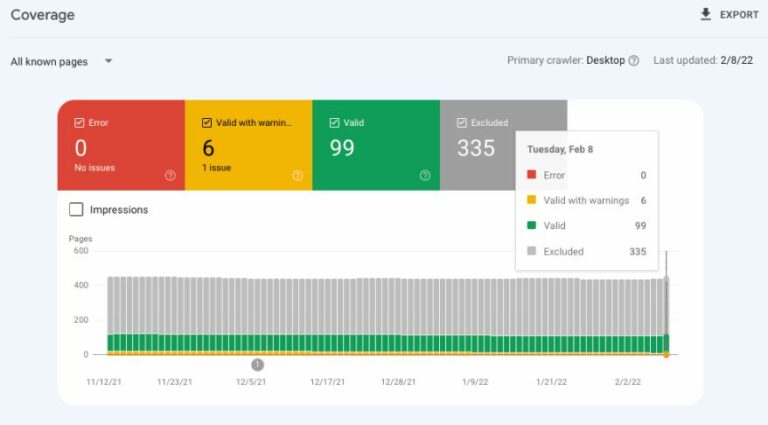Screen dimensions: 768x425
Task: Click the 2/2/22 date axis label
Action: click(628, 382)
